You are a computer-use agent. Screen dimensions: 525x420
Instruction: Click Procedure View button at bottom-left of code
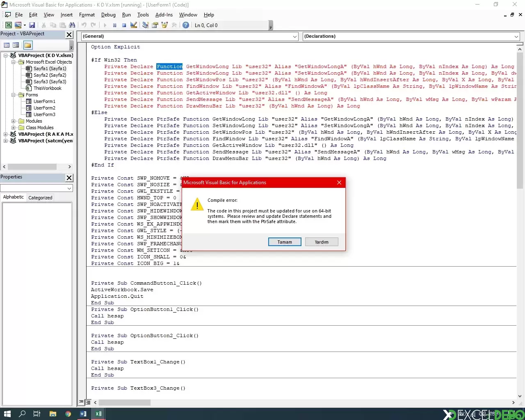coord(81,402)
